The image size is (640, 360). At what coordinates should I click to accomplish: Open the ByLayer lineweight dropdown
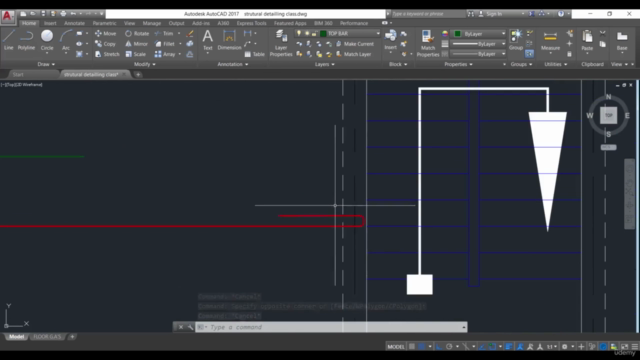click(x=503, y=44)
